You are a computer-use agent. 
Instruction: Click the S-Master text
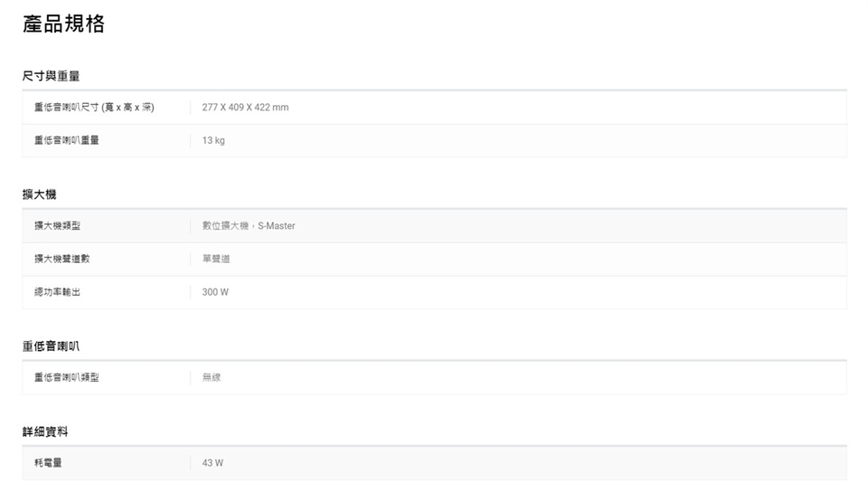tap(277, 226)
